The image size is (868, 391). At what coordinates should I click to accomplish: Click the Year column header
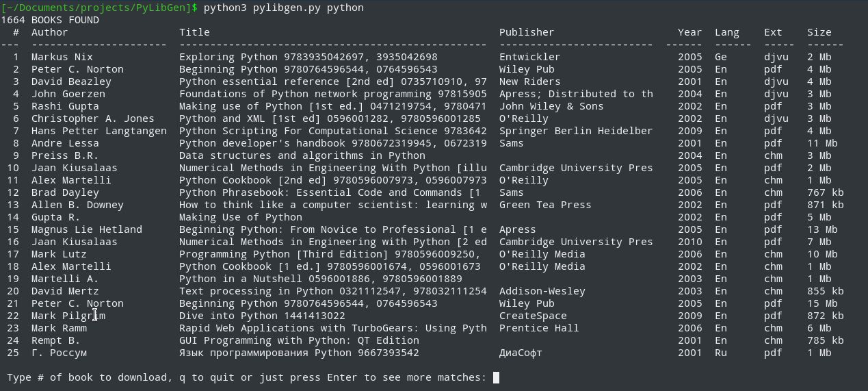689,32
